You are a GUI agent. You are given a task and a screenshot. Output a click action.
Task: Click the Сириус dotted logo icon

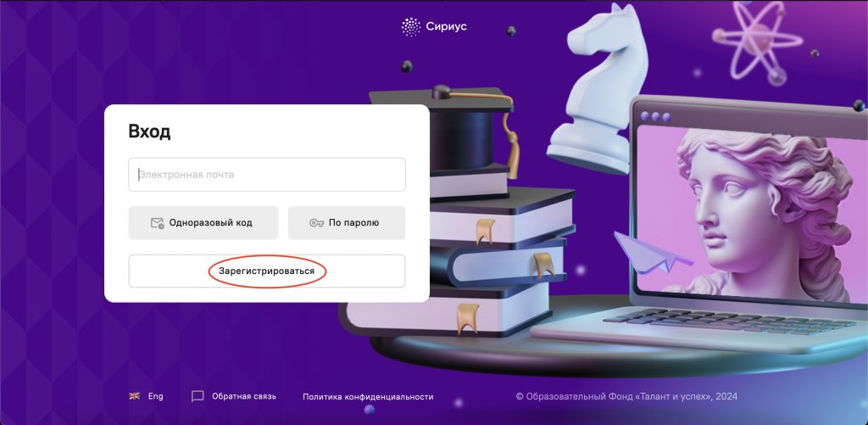411,26
